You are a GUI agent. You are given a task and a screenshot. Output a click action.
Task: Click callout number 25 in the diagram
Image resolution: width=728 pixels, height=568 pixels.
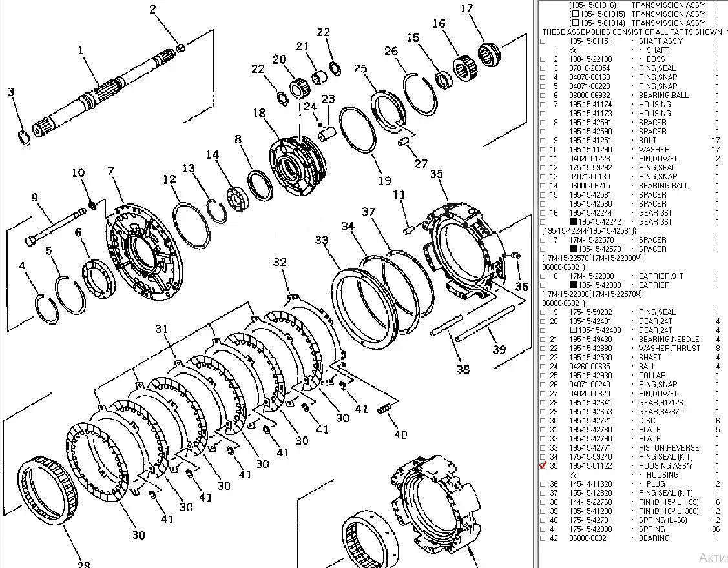click(360, 68)
